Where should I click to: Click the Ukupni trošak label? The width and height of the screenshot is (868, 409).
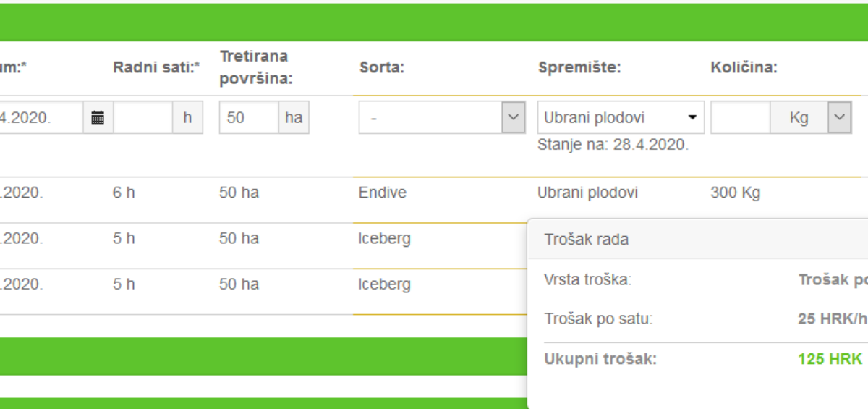[600, 359]
